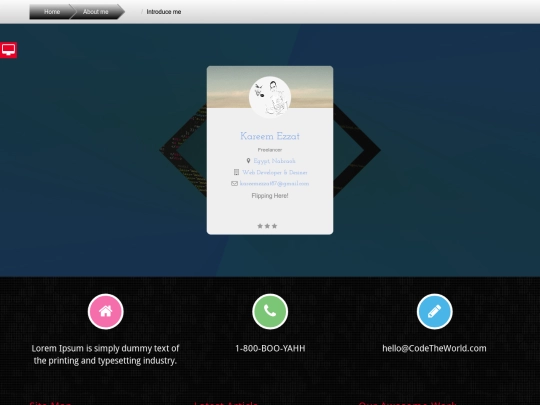The height and width of the screenshot is (405, 540).
Task: Click the third star on the card
Action: coord(274,226)
